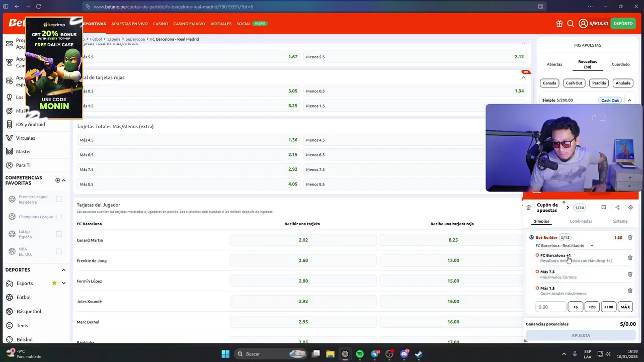This screenshot has width=644, height=362.
Task: Open the user account profile icon
Action: 583,24
